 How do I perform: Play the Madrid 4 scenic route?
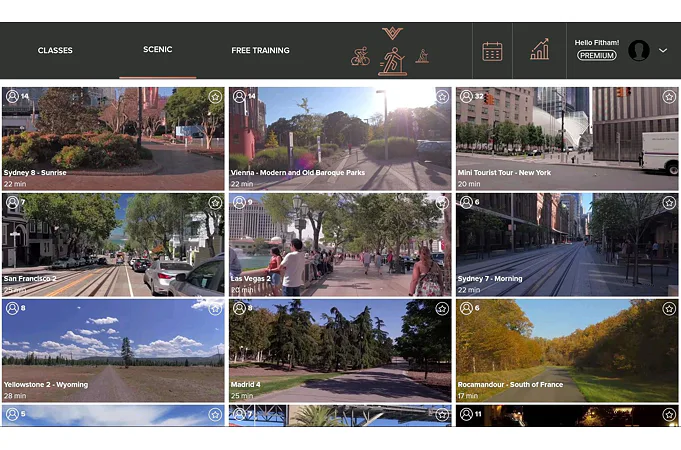339,352
